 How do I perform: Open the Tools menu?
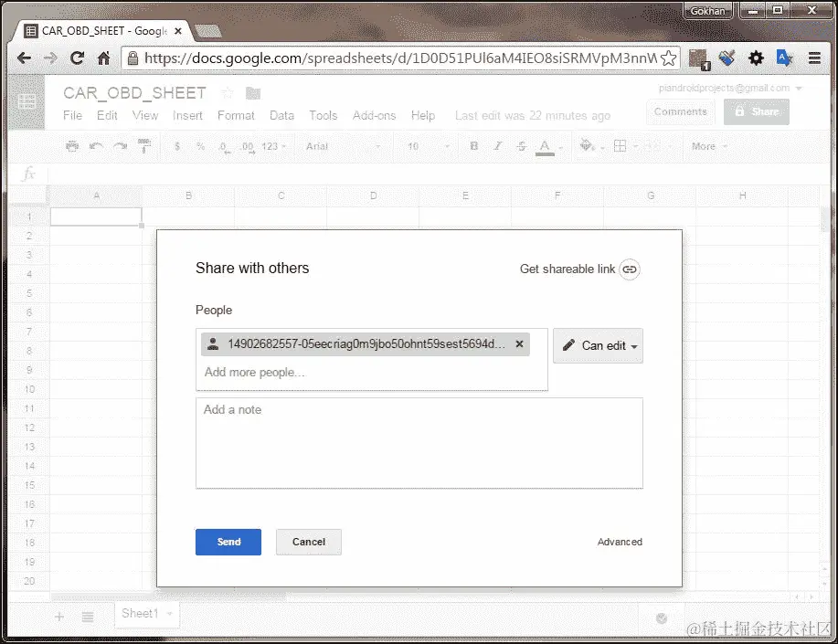(324, 115)
